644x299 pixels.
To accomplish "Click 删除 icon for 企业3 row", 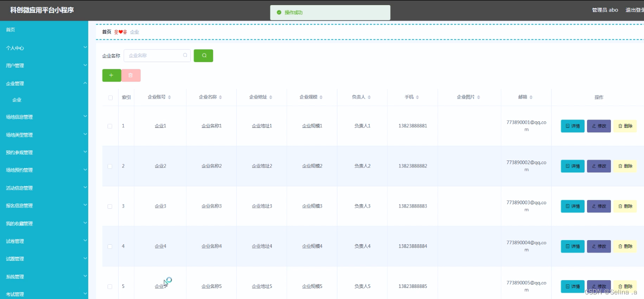I will pos(625,206).
